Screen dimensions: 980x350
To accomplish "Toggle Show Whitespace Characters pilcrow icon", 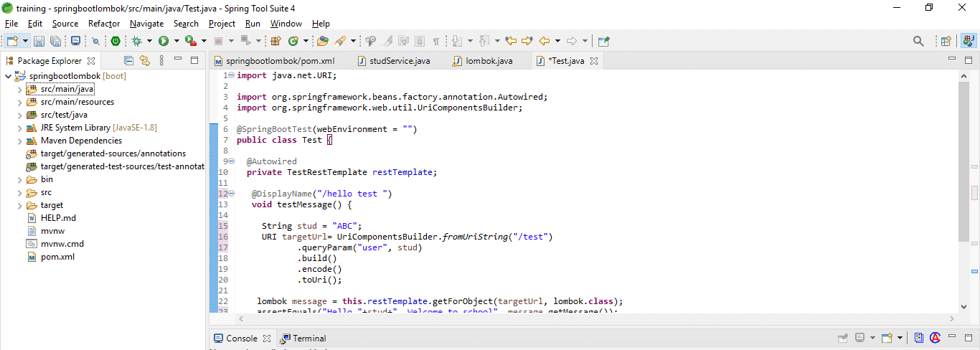I will pos(435,42).
